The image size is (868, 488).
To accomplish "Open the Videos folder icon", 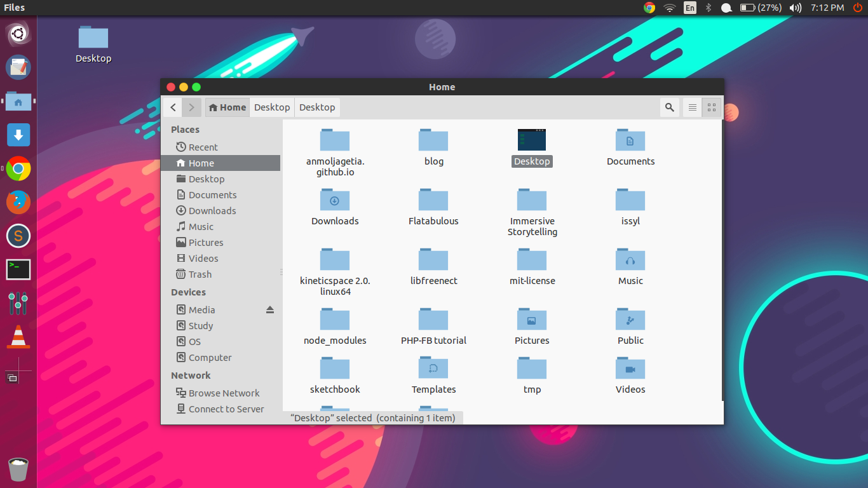I will tap(630, 369).
